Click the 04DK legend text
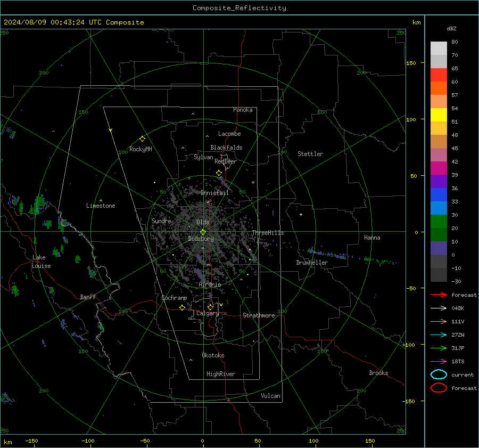This screenshot has width=479, height=448. (x=458, y=308)
